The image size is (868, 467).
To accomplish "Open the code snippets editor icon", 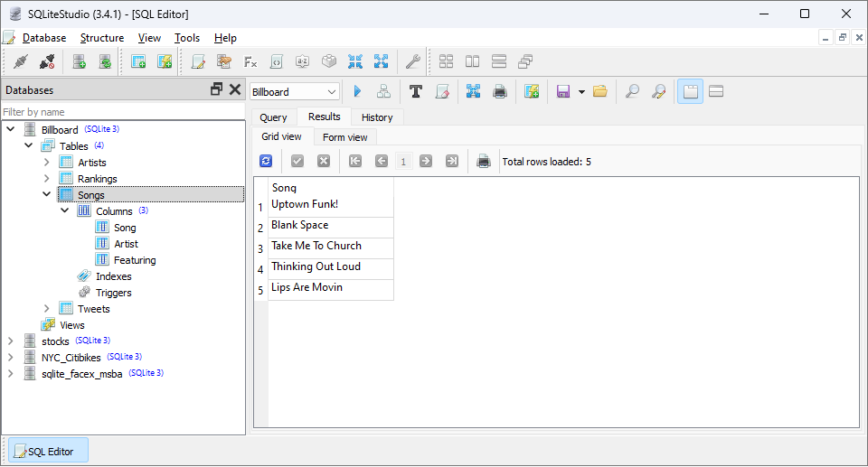I will tap(277, 61).
